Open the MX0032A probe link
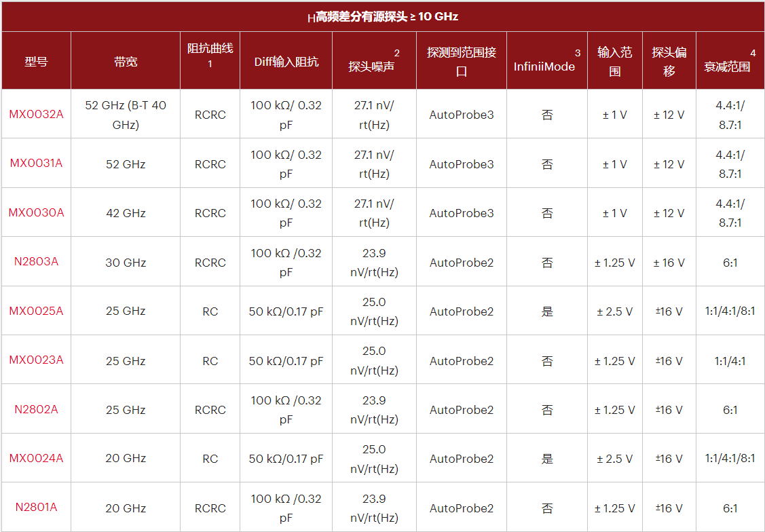 pos(36,115)
